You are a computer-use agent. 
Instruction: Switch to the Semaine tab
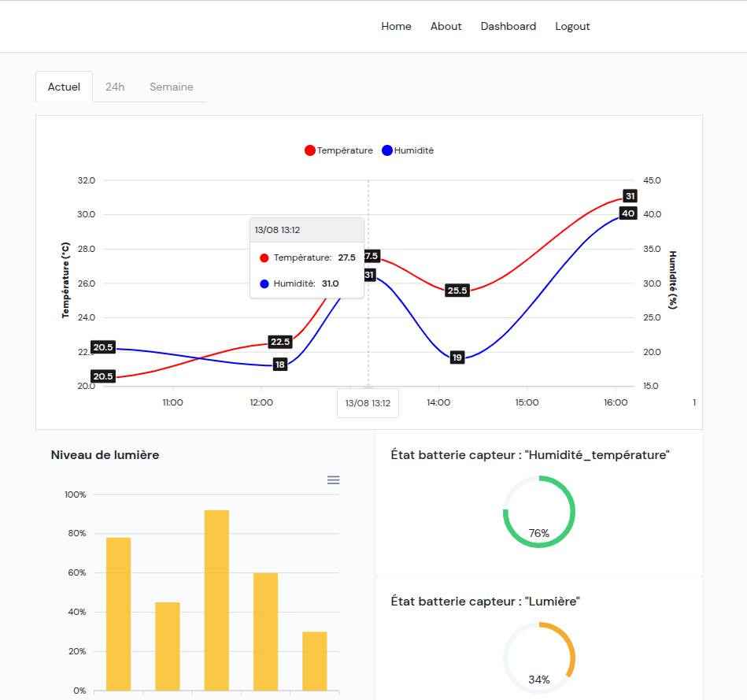click(x=171, y=87)
